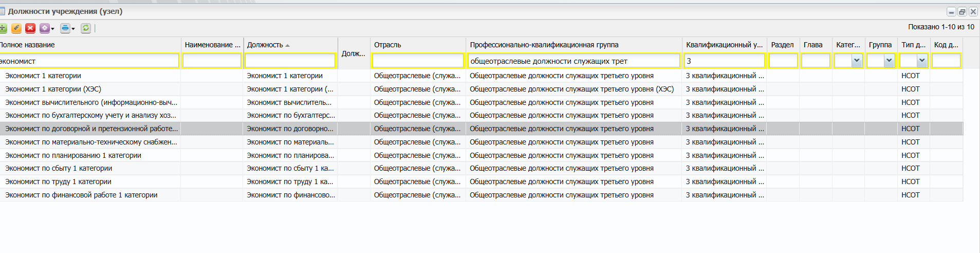Click the green add record icon
The image size is (980, 253).
click(3, 28)
